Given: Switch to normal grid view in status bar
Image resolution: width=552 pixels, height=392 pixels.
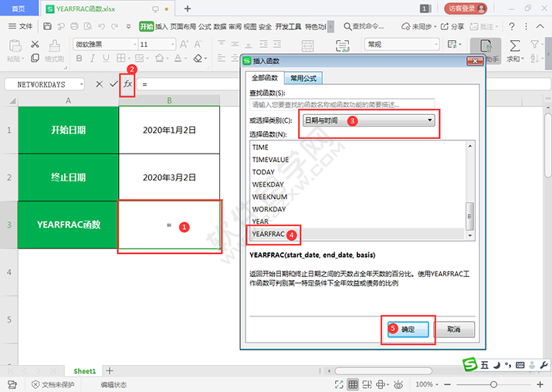Looking at the screenshot, I should (x=353, y=384).
